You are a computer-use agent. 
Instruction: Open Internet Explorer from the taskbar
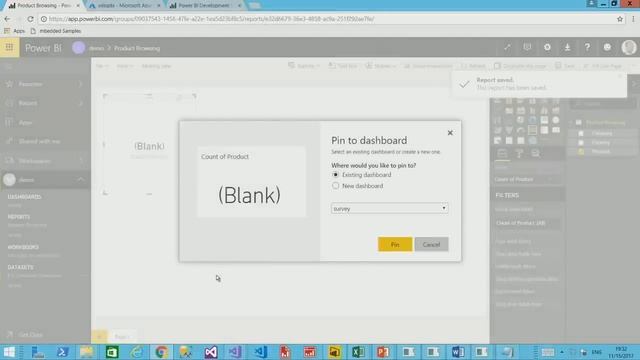pos(137,352)
